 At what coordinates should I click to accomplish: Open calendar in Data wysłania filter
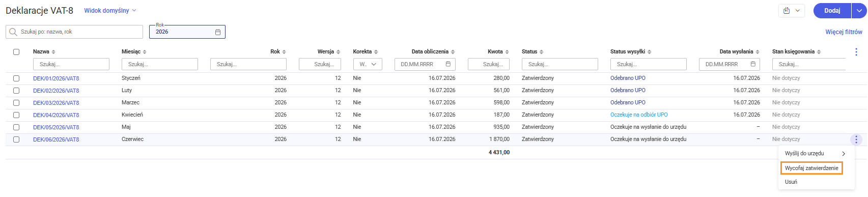[752, 64]
